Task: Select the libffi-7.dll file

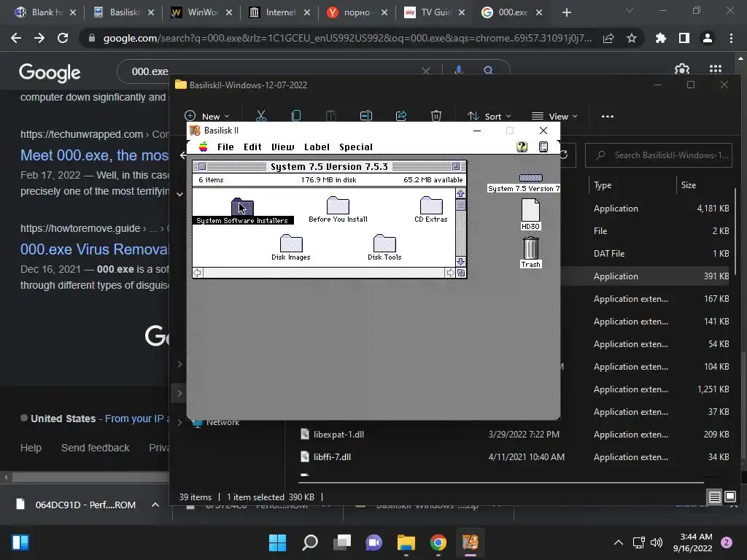Action: click(x=332, y=457)
